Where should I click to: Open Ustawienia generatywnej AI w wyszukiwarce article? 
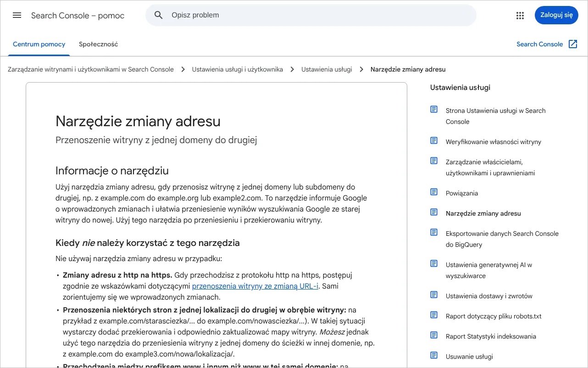[489, 270]
